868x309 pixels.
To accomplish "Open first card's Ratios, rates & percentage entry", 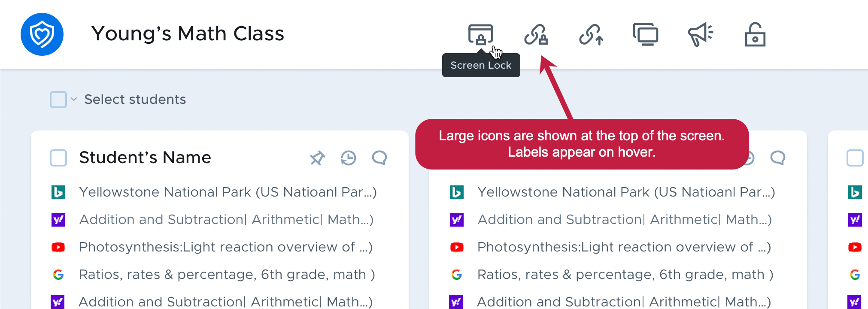I will (227, 274).
